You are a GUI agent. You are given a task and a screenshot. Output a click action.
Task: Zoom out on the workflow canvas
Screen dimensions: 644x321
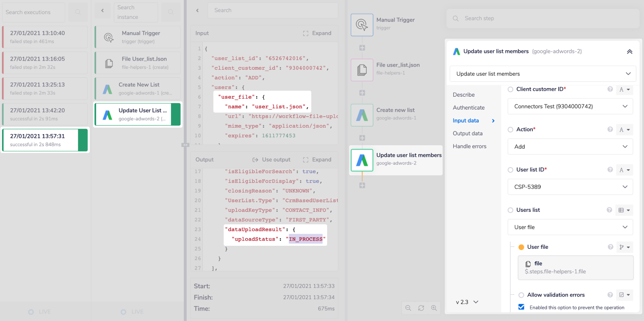408,308
